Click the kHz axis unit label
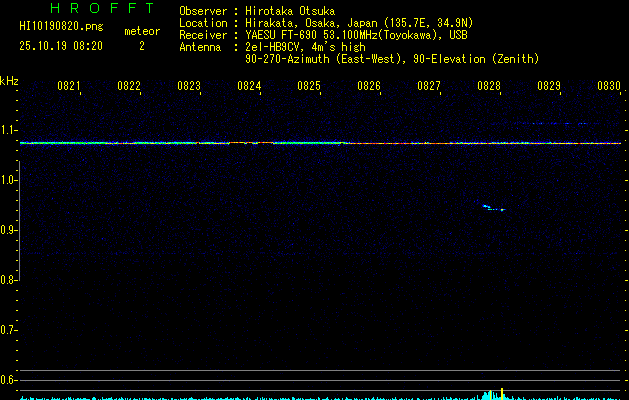This screenshot has width=629, height=400. click(9, 80)
